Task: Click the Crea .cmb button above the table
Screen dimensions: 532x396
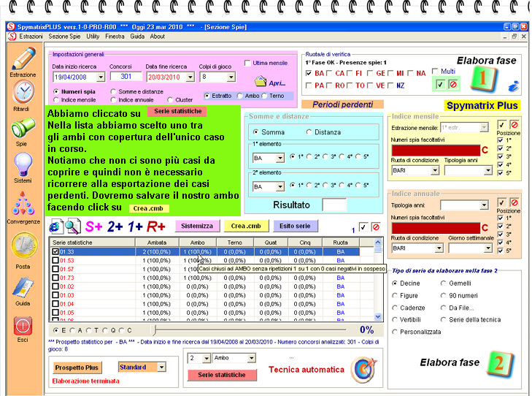Action: click(x=244, y=226)
